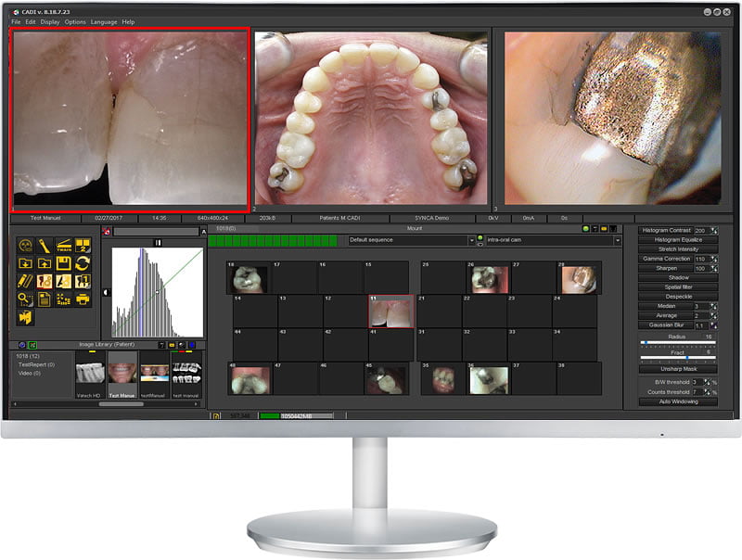Toggle the green-framed icon in Image Library header
742x560 pixels.
(x=32, y=345)
